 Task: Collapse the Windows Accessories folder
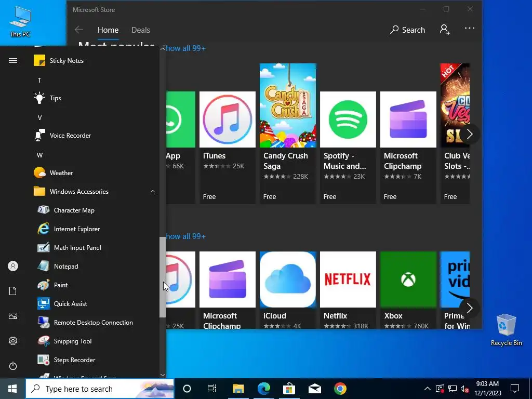click(x=95, y=191)
